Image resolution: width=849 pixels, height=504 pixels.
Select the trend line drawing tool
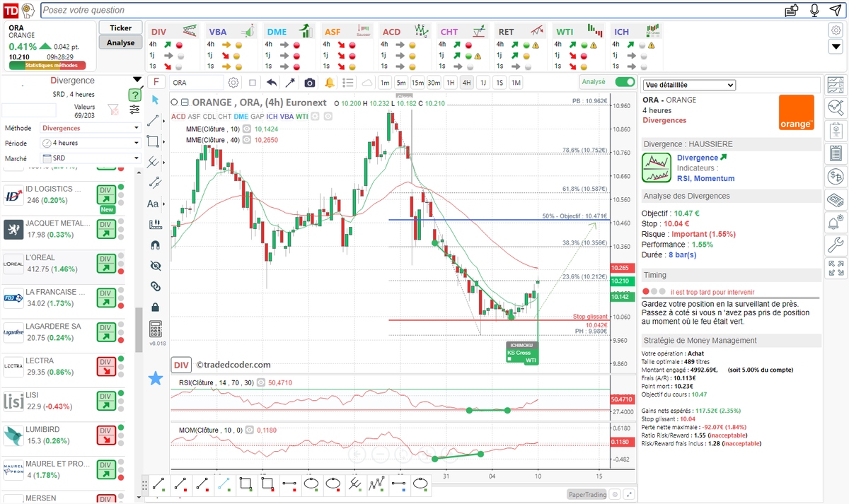click(x=153, y=121)
